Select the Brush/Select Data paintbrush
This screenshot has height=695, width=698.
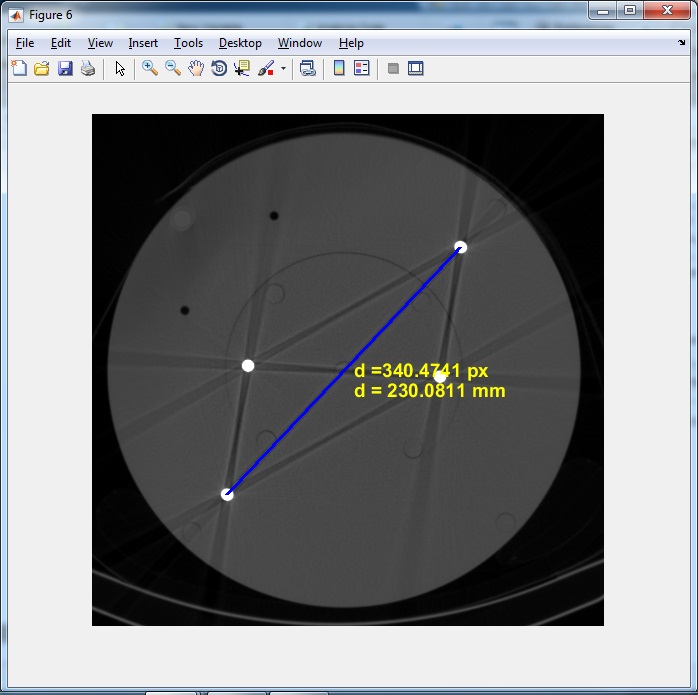266,69
